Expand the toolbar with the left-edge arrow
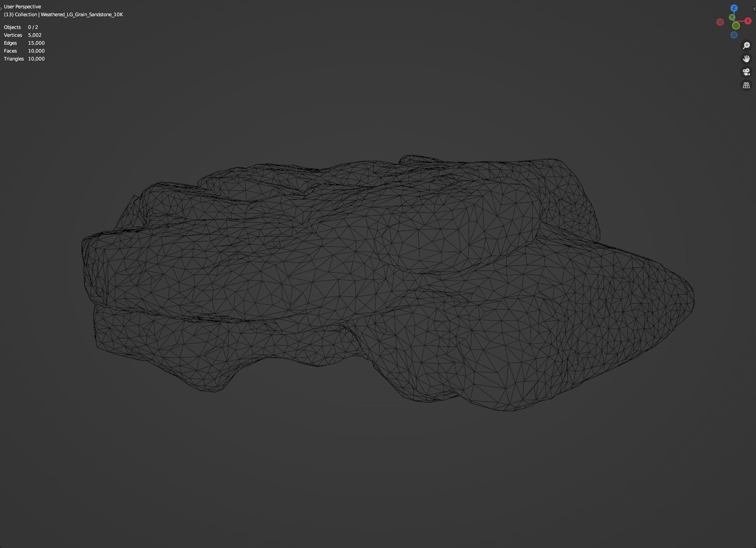756x548 pixels. point(1,9)
